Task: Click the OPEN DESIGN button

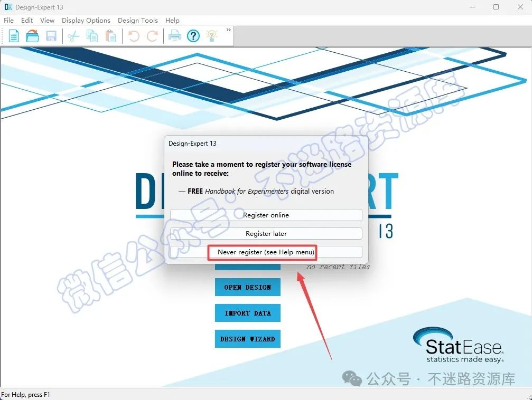Action: tap(248, 287)
